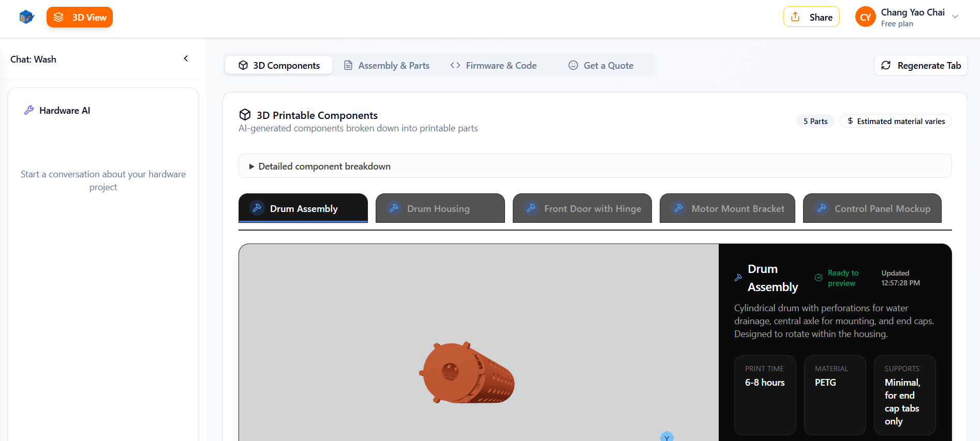Screen dimensions: 980x441
Task: Click Regenerate Tab button
Action: (920, 66)
